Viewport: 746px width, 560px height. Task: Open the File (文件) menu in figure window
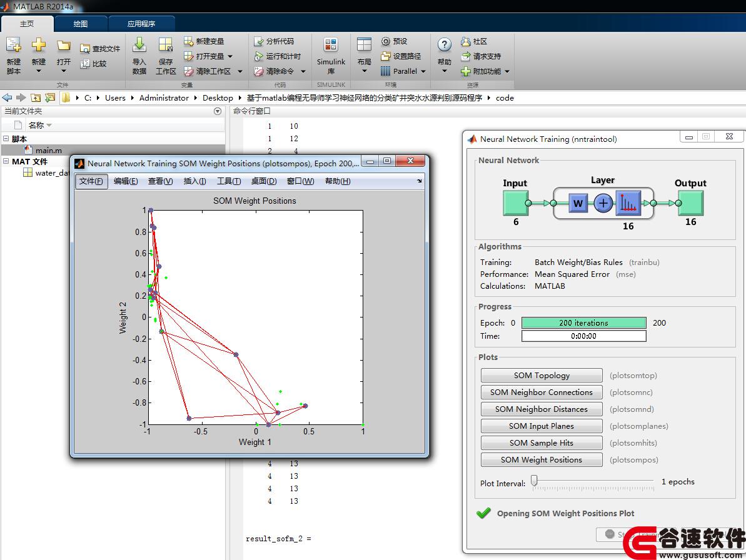[91, 181]
